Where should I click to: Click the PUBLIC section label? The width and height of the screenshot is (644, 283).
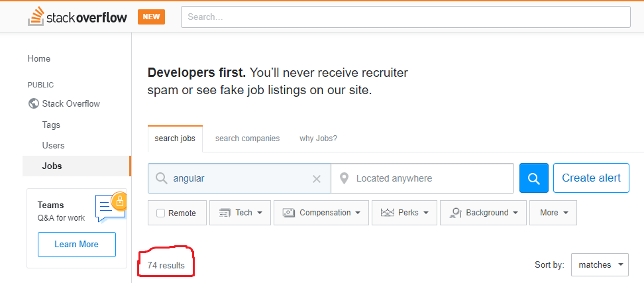(x=40, y=85)
